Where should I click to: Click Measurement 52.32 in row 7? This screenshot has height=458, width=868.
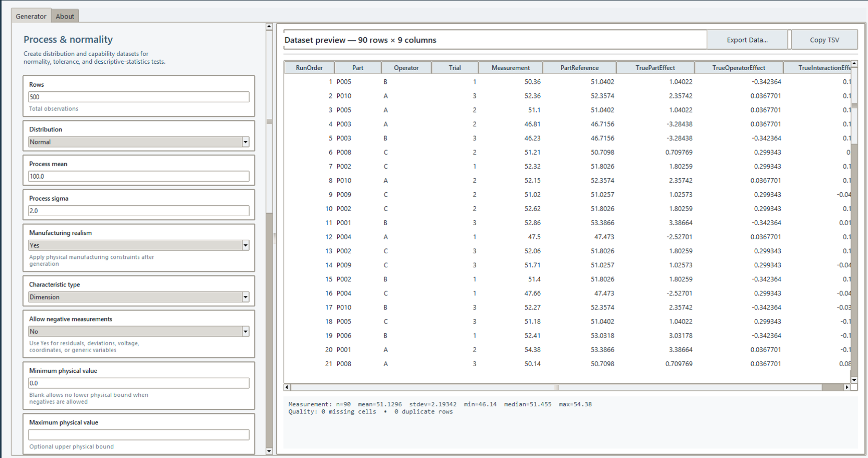coord(532,166)
